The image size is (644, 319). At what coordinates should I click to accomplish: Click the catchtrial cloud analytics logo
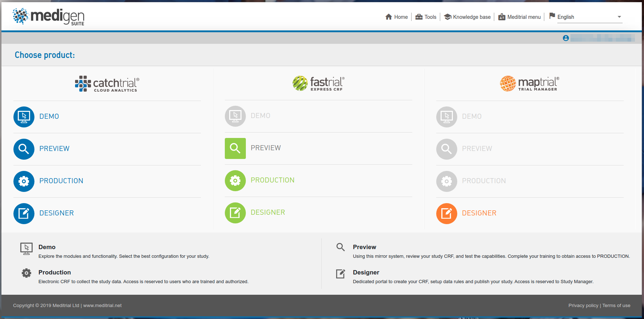click(x=107, y=84)
